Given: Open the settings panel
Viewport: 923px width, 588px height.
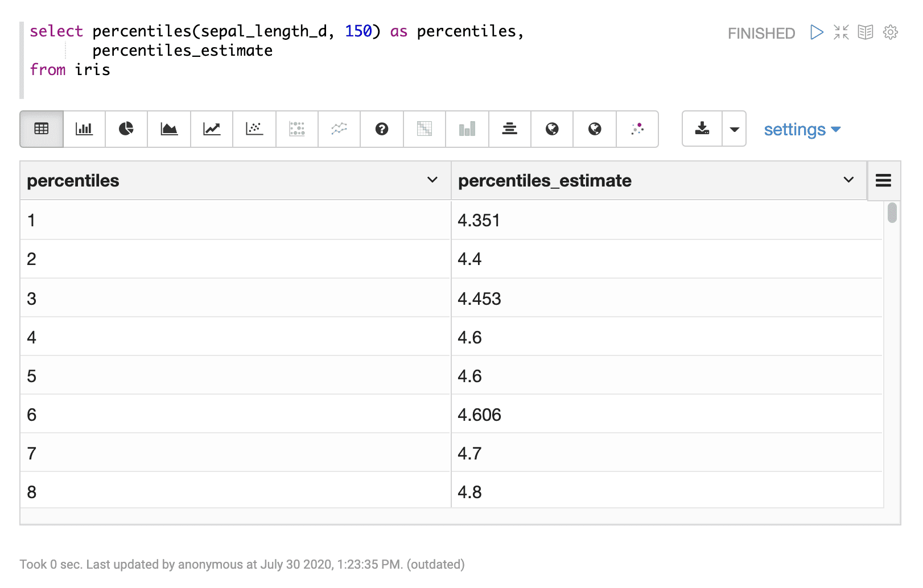Looking at the screenshot, I should tap(801, 129).
